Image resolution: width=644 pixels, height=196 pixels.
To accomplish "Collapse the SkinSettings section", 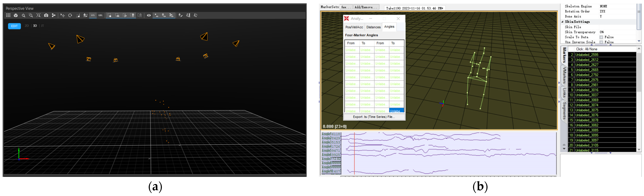I will click(x=562, y=22).
